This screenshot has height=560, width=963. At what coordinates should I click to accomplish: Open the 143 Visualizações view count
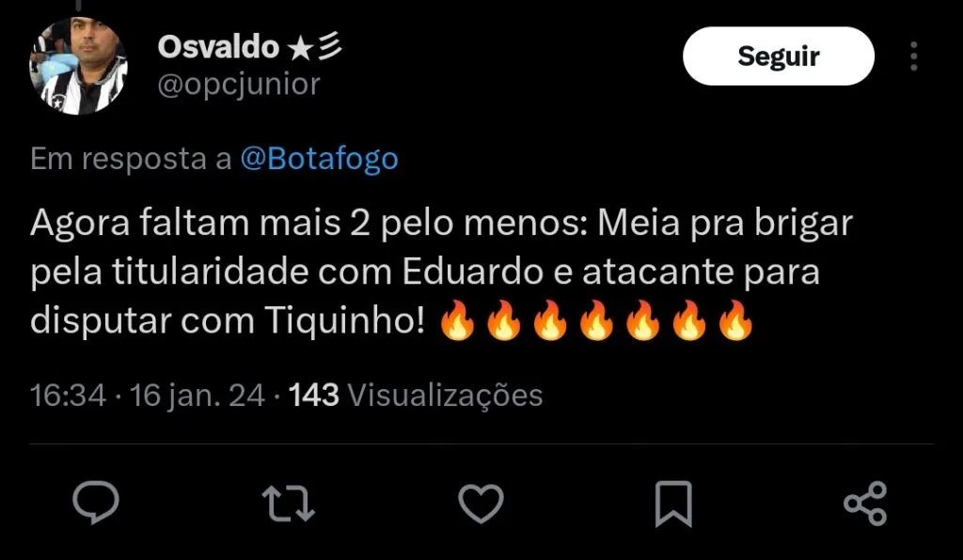(416, 395)
